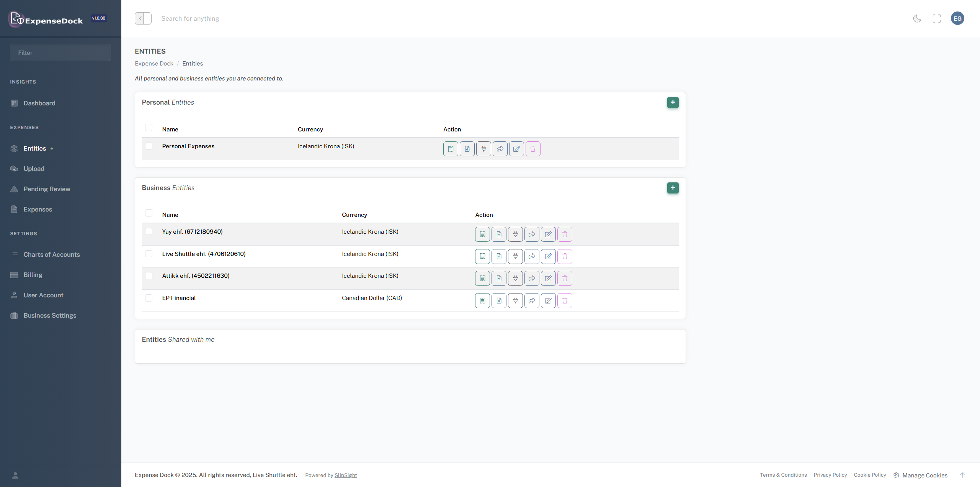Screen dimensions: 980x487
Task: Select all Personal Entities via header checkbox
Action: (149, 127)
